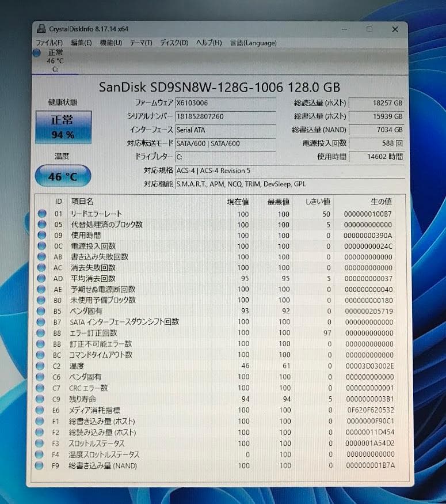The image size is (446, 504).
Task: Click the standard field ACS-4 | ACS-4 Revision 5
Action: click(x=290, y=170)
